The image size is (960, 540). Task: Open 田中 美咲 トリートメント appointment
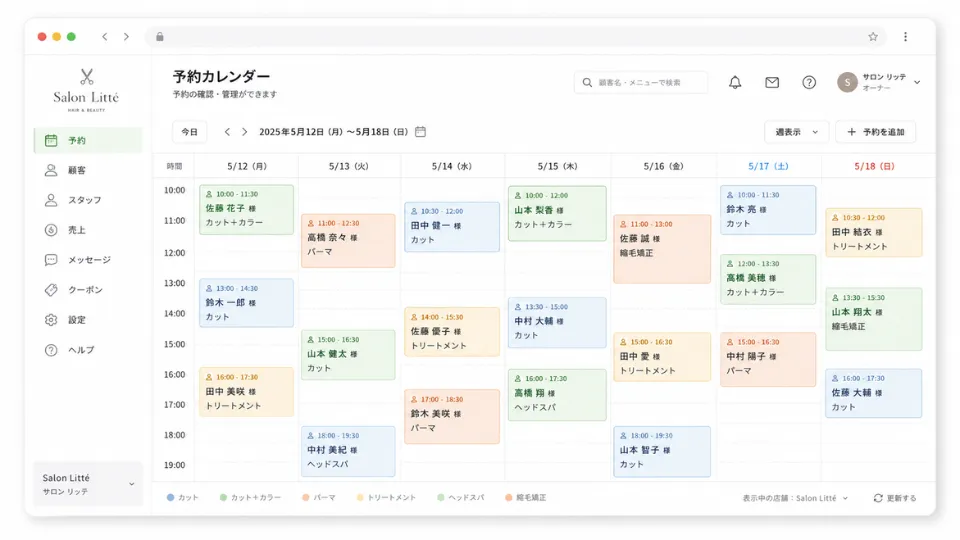(x=246, y=392)
